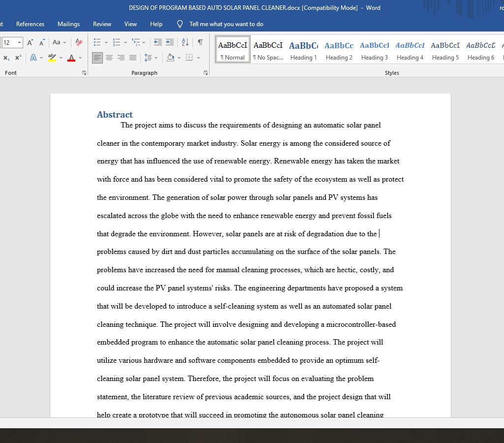The width and height of the screenshot is (504, 443).
Task: Click the Shading paint bucket icon
Action: tap(170, 58)
